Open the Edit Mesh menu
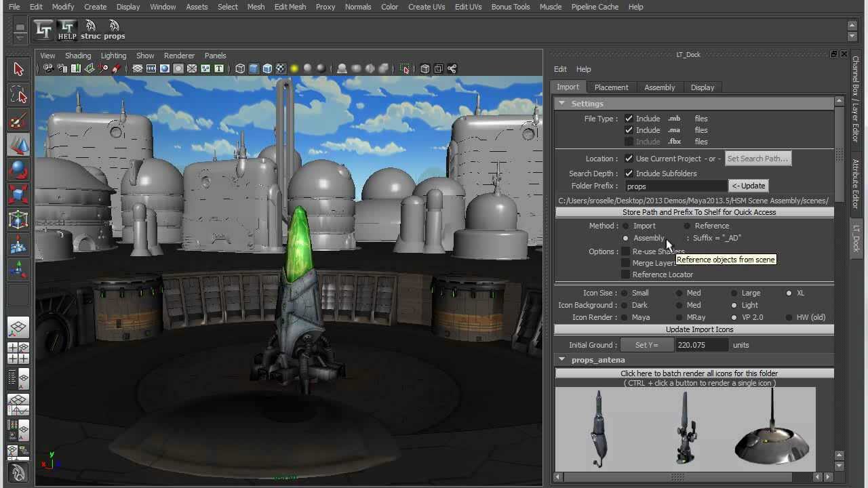868x488 pixels. pyautogui.click(x=290, y=7)
